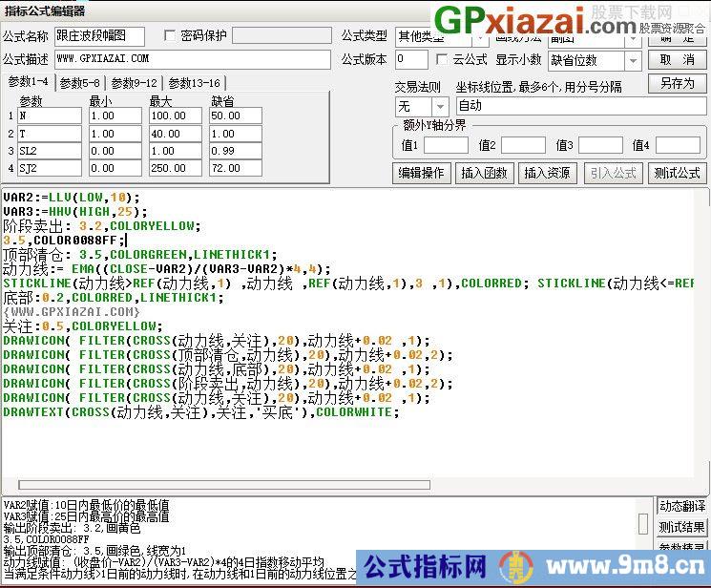The height and width of the screenshot is (588, 711).
Task: Click translation line 输出阶段卖出: 3.2,画黄色
Action: pos(72,528)
